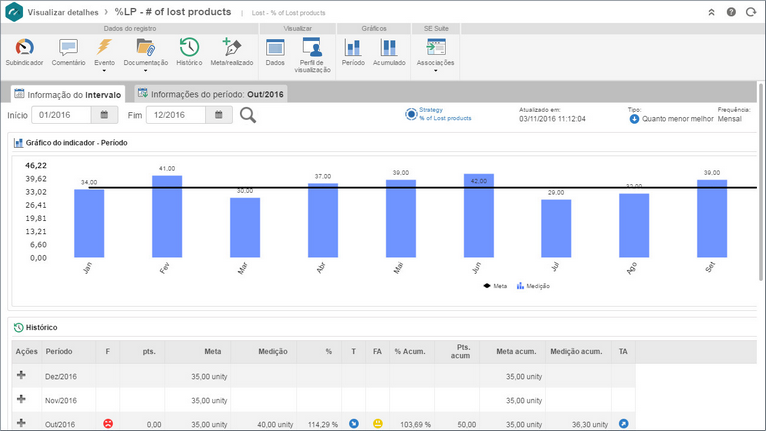This screenshot has height=431, width=766.
Task: Open the Strategy % of Lost products link
Action: click(x=445, y=114)
